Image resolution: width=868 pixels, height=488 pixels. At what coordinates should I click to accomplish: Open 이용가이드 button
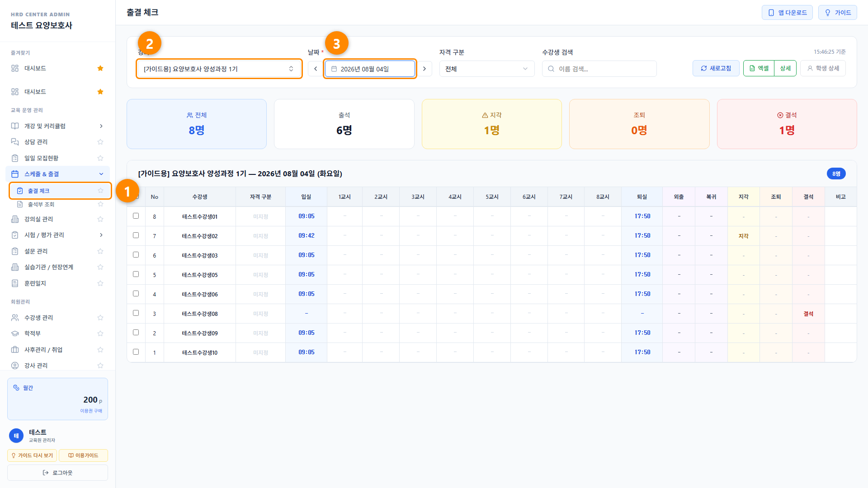83,455
